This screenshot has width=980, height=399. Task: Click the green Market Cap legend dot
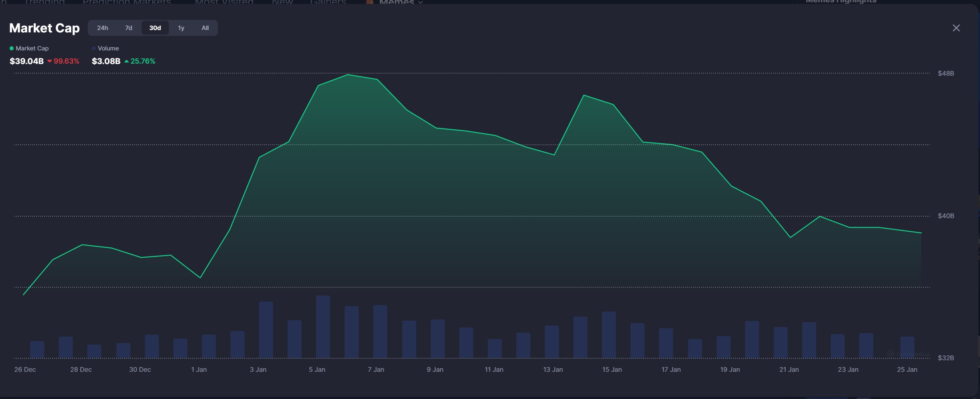12,48
